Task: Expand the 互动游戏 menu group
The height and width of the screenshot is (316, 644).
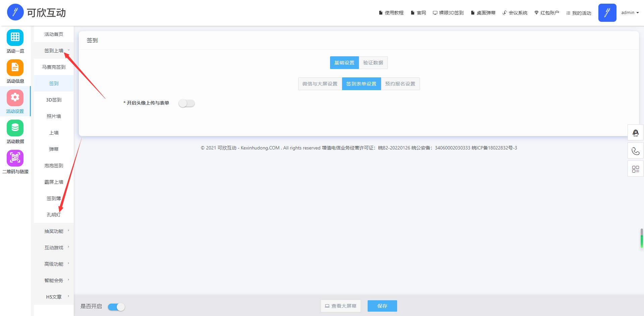Action: (x=54, y=248)
